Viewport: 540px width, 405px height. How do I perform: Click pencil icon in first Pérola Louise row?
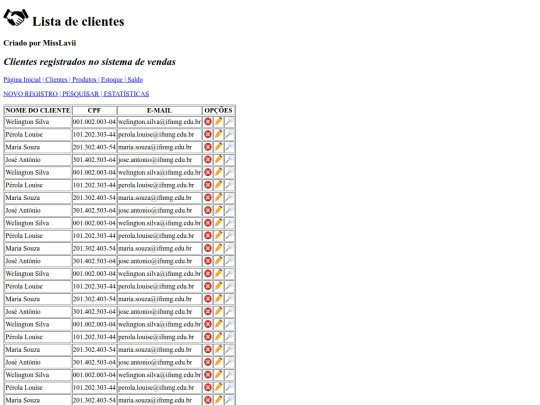(x=218, y=134)
